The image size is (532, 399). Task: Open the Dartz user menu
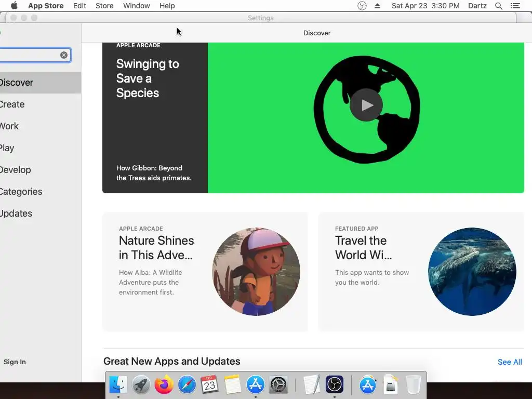coord(477,6)
